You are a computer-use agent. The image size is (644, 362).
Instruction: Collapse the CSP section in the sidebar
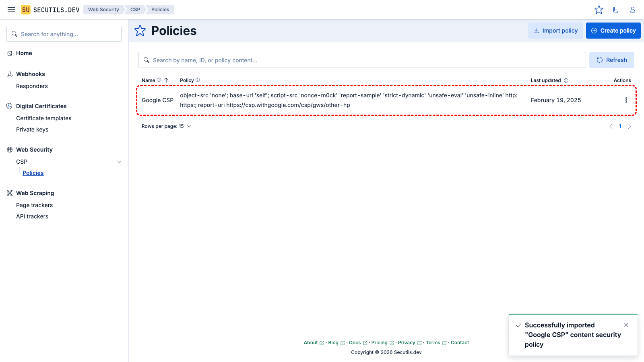coord(119,161)
